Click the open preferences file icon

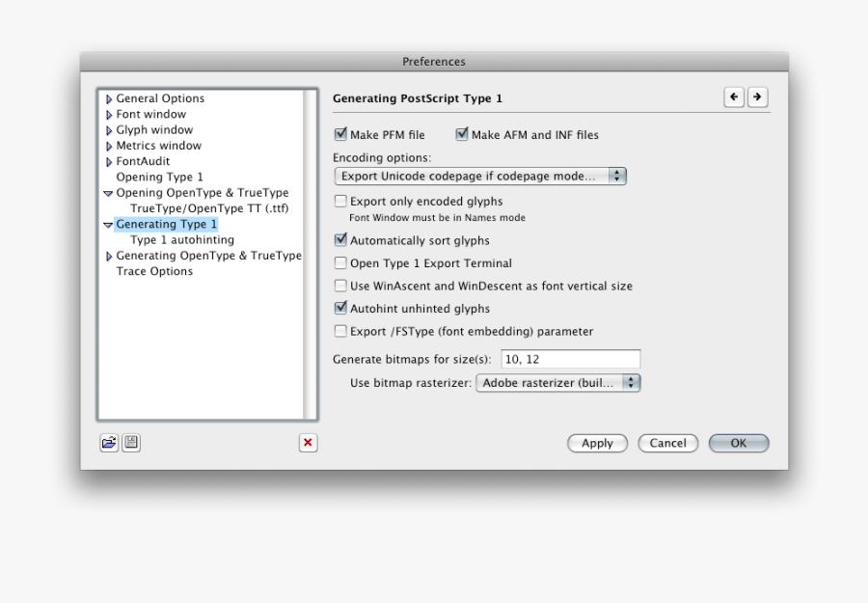109,443
